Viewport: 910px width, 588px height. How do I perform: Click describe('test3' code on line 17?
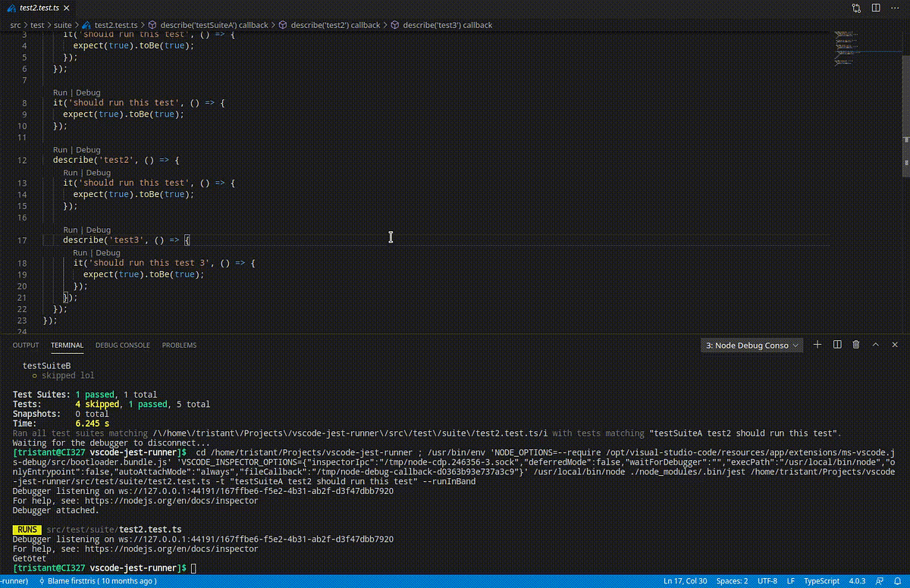(102, 241)
